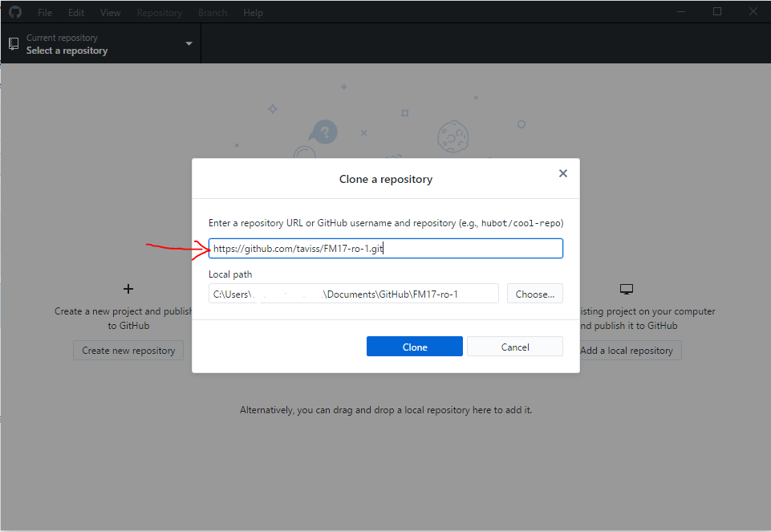Screen dimensions: 771x532
Task: Click the 'Alternatively, you can drag and drop' text
Action: coord(386,410)
